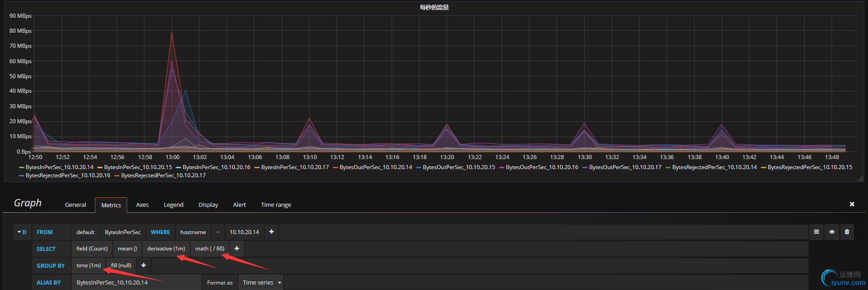Add SELECT function with plus icon
Viewport: 868px width, 290px height.
point(237,249)
